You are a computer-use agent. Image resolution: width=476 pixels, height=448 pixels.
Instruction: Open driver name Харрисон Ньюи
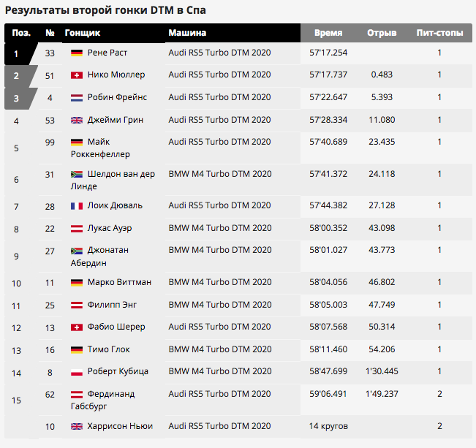pyautogui.click(x=120, y=426)
